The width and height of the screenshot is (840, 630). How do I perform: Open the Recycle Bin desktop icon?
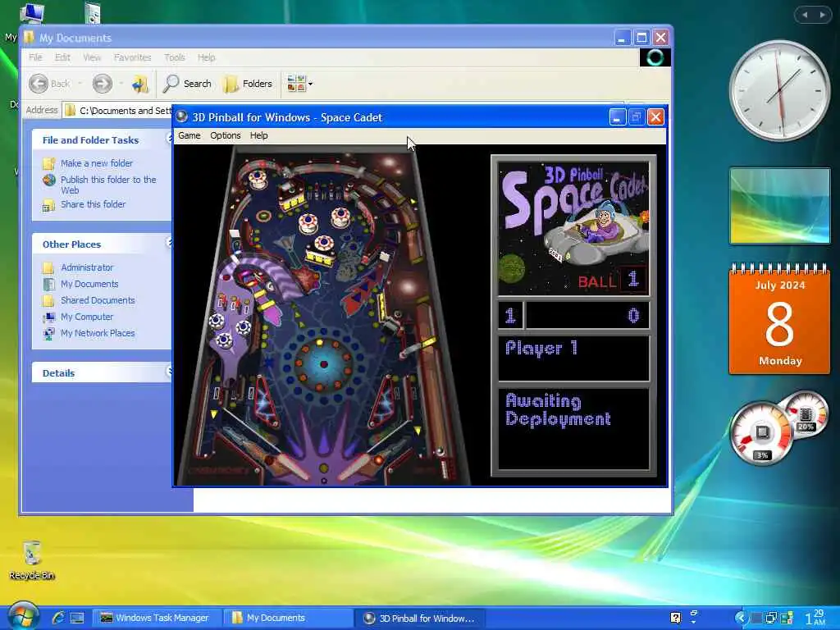coord(32,559)
